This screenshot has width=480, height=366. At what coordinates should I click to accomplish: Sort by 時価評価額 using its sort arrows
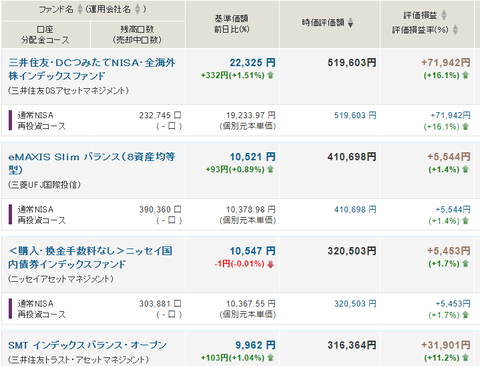click(350, 23)
